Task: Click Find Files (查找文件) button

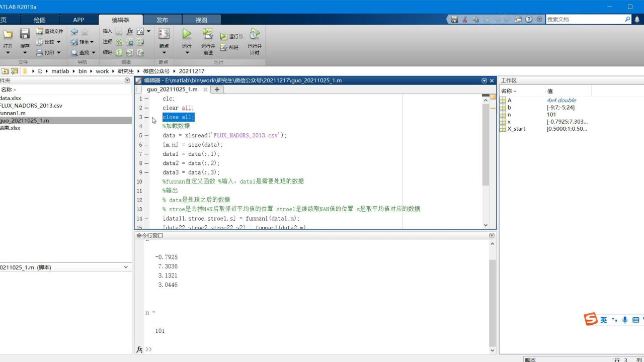Action: pos(49,31)
